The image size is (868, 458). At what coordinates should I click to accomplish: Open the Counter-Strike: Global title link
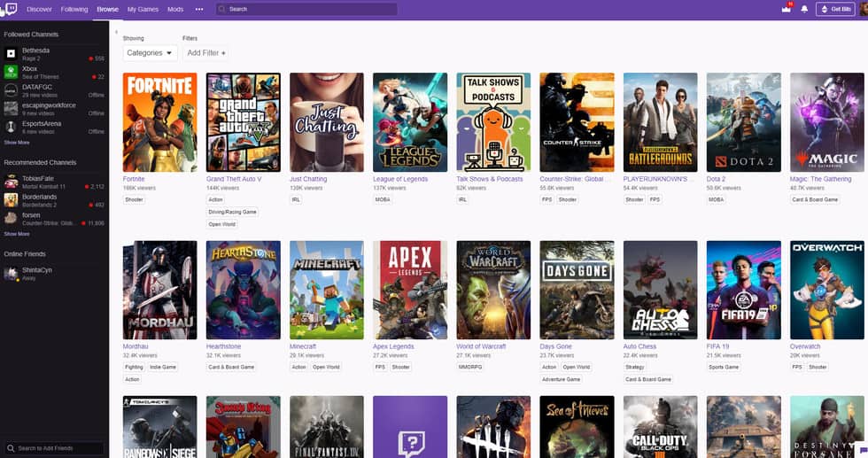tap(575, 179)
